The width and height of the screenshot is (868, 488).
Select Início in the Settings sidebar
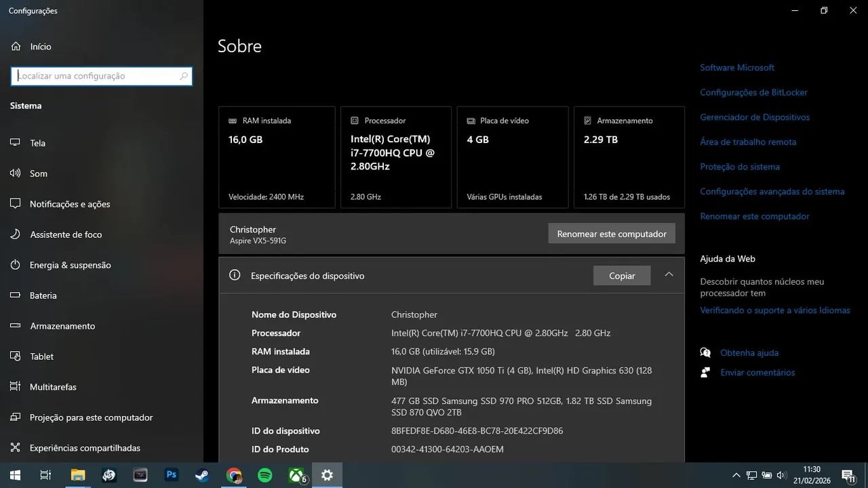tap(39, 46)
